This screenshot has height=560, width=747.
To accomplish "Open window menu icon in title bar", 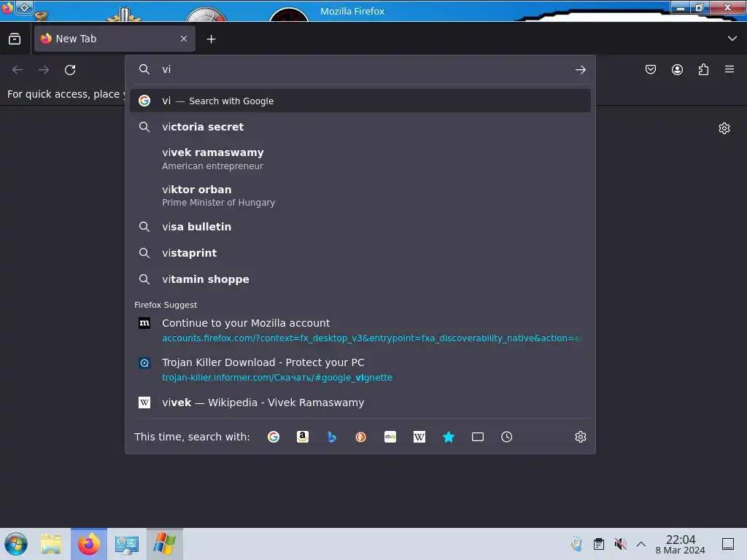I will coord(24,7).
